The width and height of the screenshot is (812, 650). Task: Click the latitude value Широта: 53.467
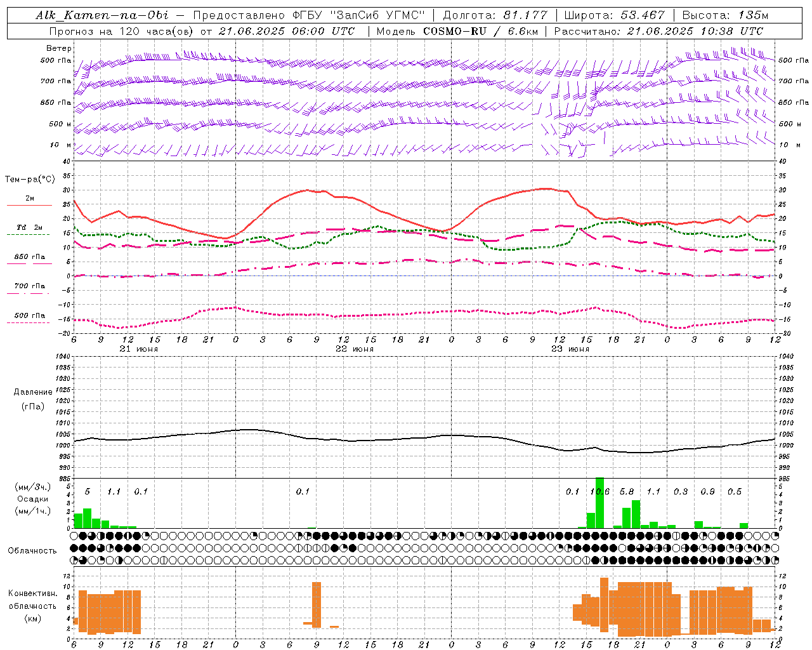coord(614,15)
